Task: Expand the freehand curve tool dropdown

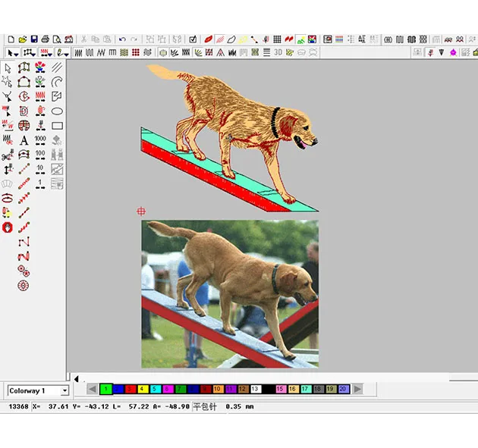Action: (68, 52)
